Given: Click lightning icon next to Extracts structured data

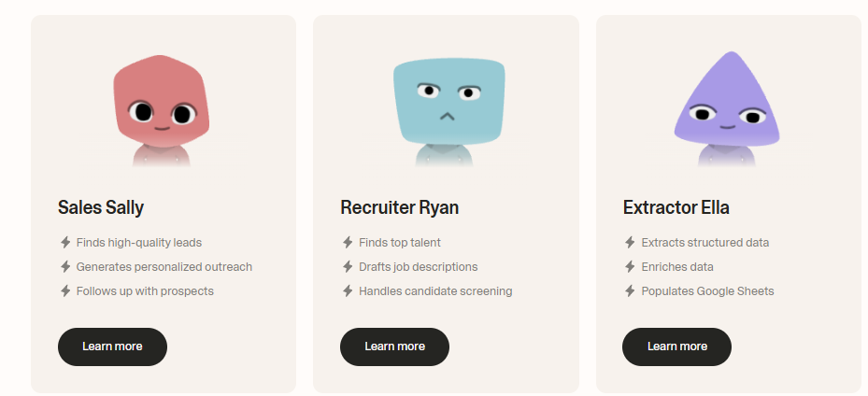Looking at the screenshot, I should (x=630, y=243).
